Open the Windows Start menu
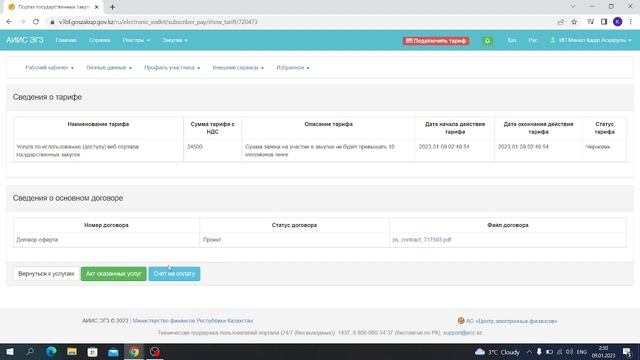 coord(10,352)
